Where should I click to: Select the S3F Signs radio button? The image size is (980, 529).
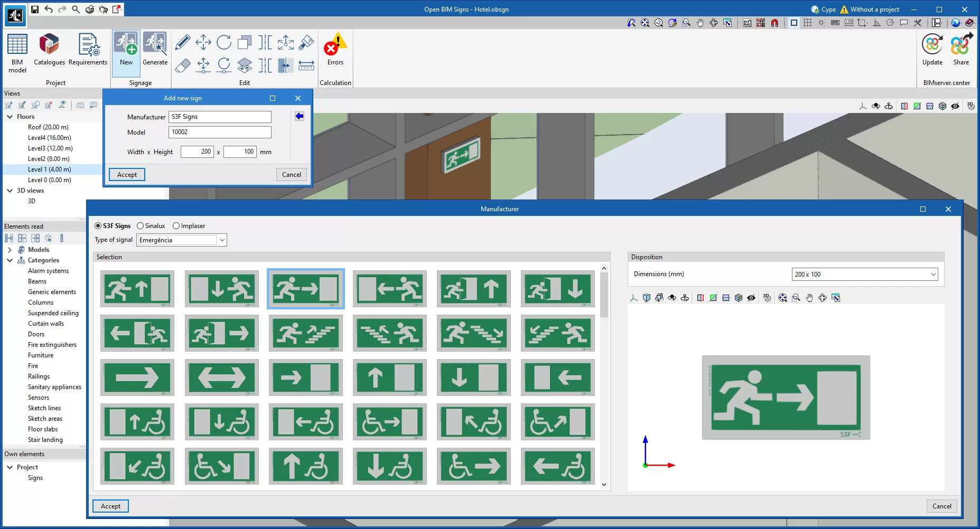(x=98, y=226)
